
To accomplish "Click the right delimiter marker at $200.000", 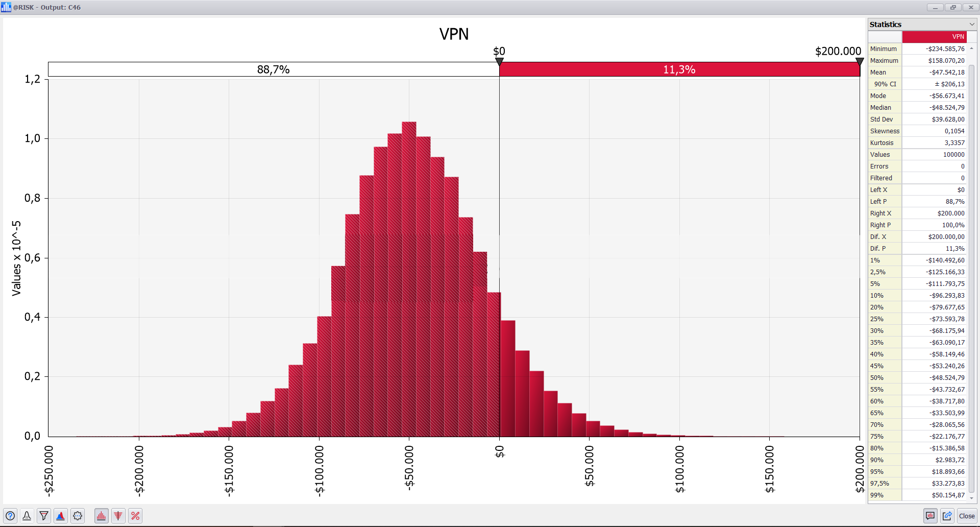I will tap(860, 61).
